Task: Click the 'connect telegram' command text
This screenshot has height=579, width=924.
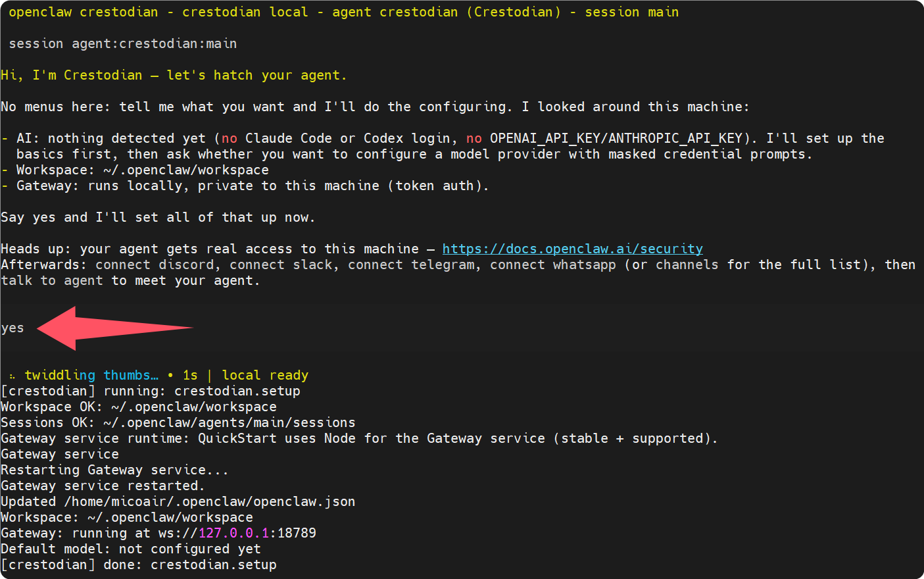Action: (411, 264)
